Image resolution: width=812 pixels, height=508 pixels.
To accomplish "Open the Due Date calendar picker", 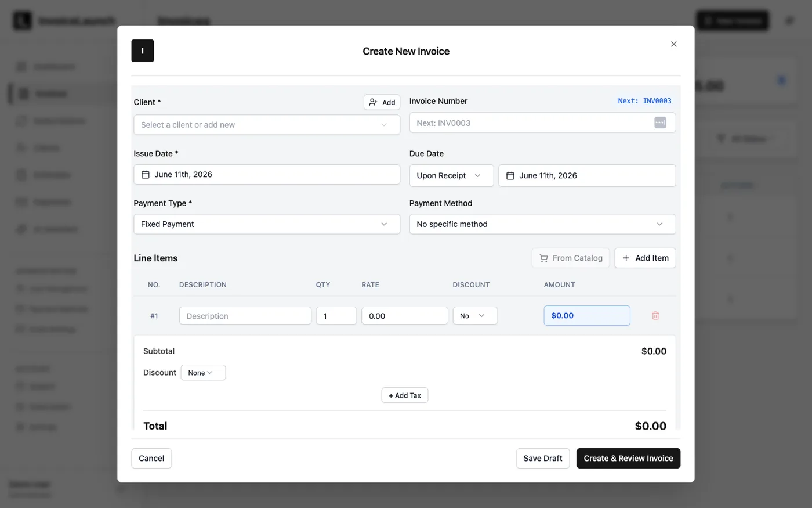I will point(587,175).
